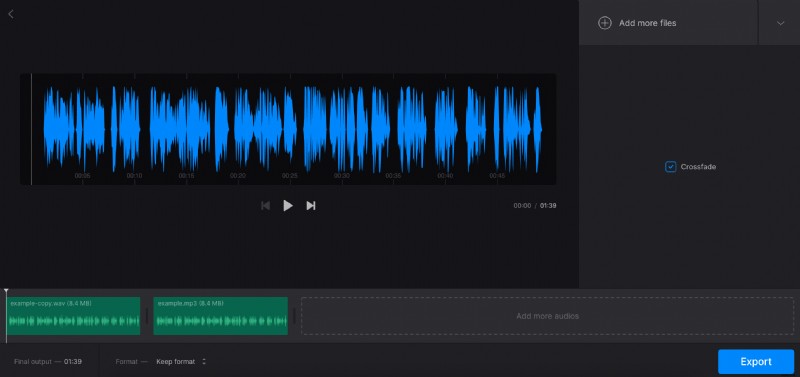Open the Keep format dropdown
The height and width of the screenshot is (377, 800).
pos(181,362)
